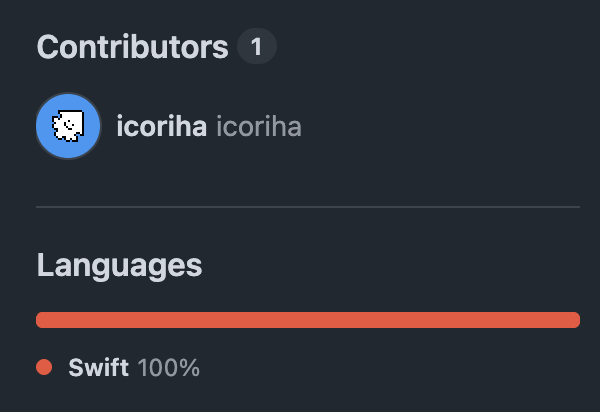The height and width of the screenshot is (412, 600).
Task: Open the Contributors section heading
Action: [x=132, y=47]
